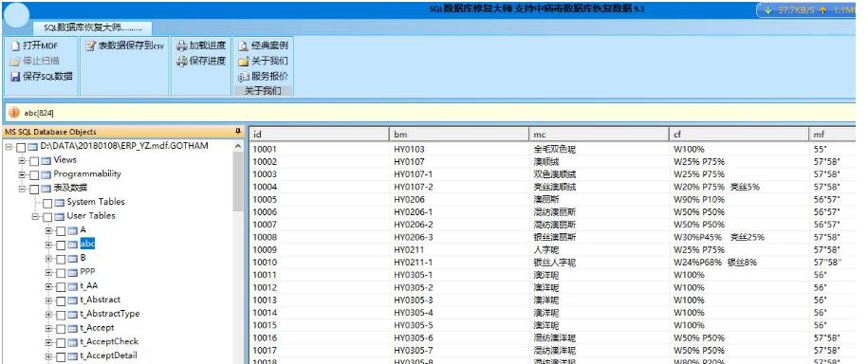This screenshot has width=868, height=364.
Task: Expand table B node
Action: pyautogui.click(x=48, y=259)
